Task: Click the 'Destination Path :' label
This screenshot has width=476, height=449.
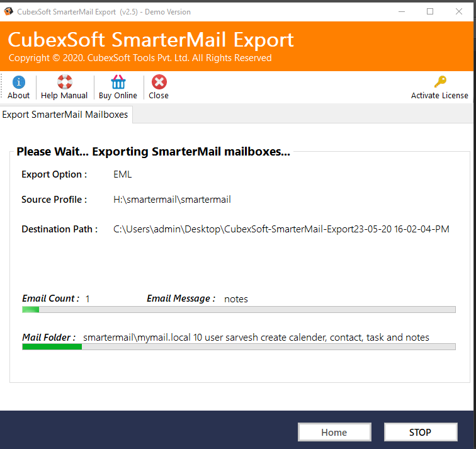Action: (60, 229)
